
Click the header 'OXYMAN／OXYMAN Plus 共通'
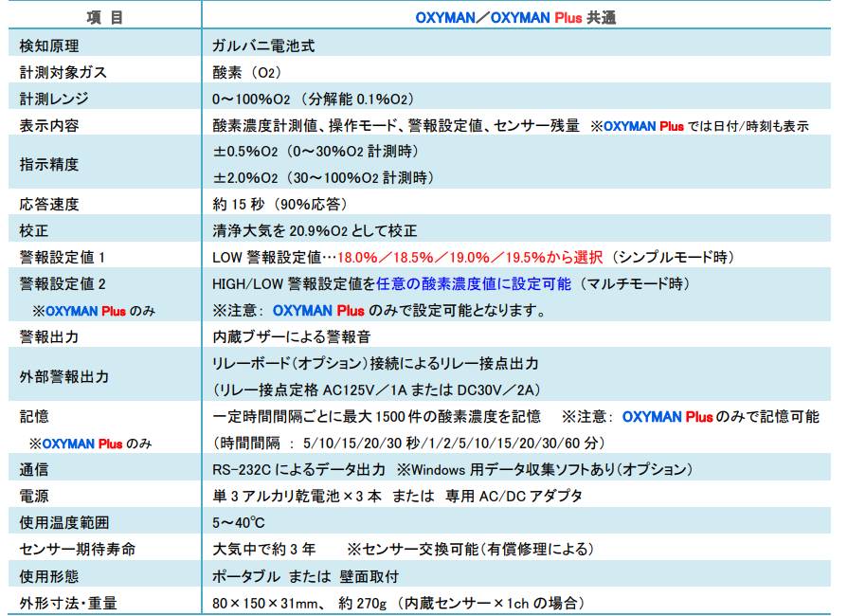point(515,17)
